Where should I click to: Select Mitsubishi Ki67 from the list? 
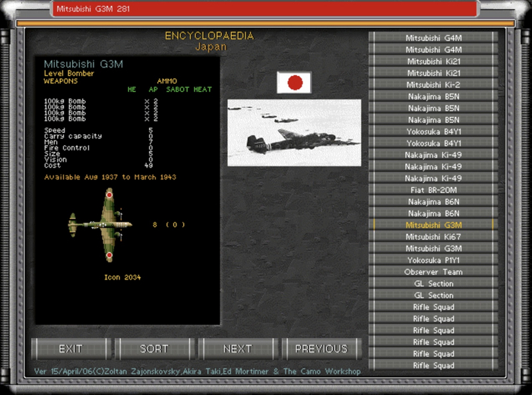click(x=433, y=236)
